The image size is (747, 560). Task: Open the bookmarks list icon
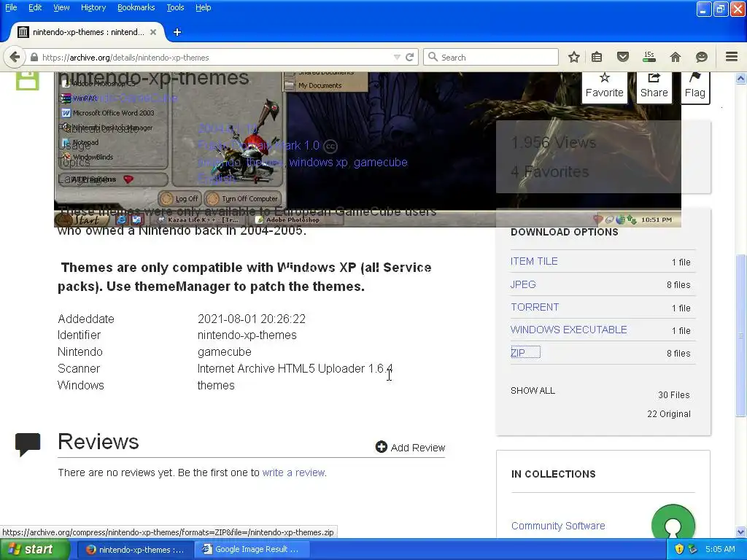(597, 57)
